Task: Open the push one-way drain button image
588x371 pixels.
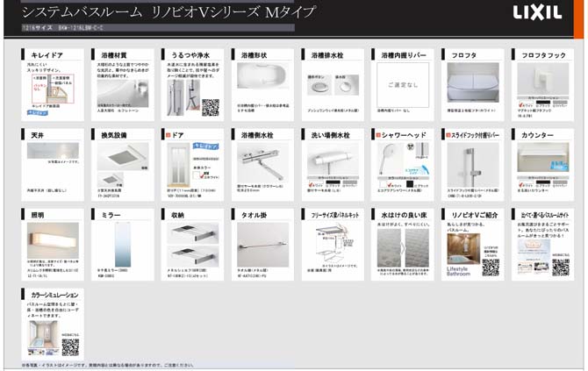Action: (x=319, y=85)
